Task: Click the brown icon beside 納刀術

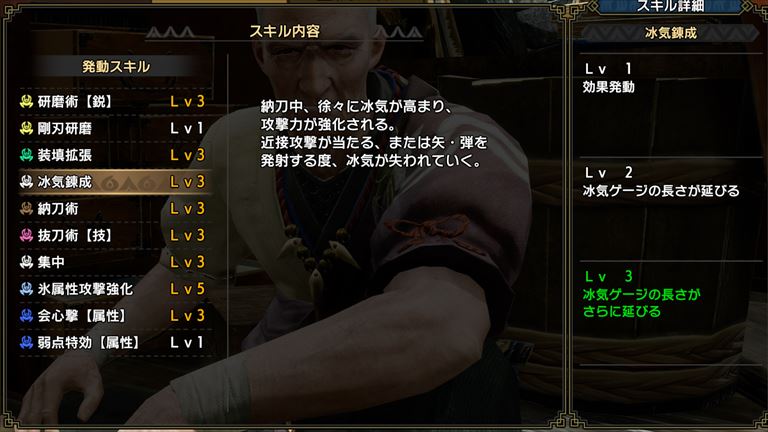Action: 26,209
